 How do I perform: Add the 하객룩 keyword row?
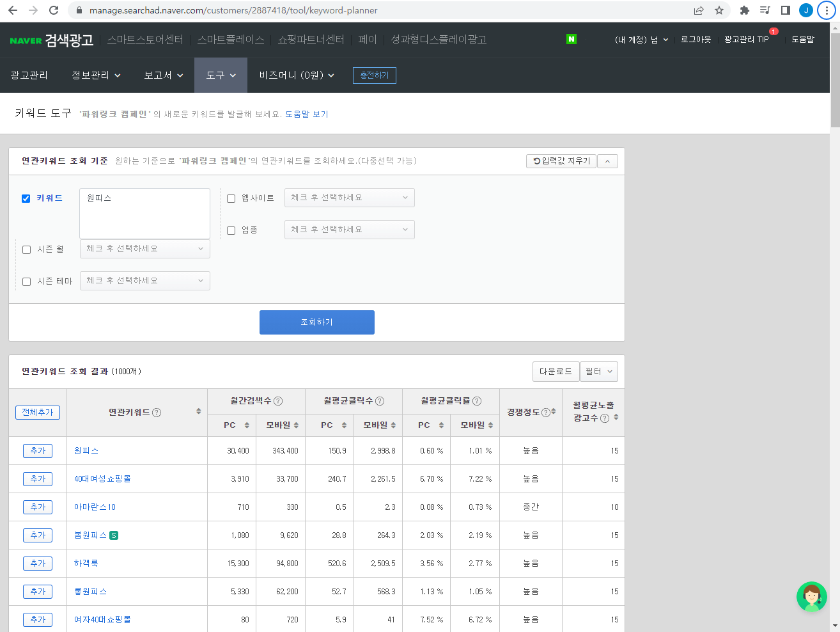[38, 564]
